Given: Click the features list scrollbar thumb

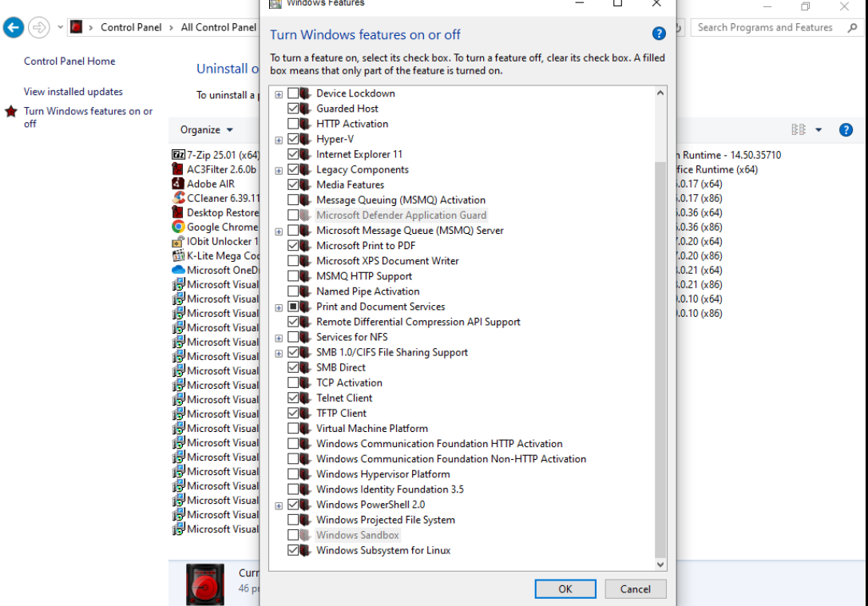Looking at the screenshot, I should pos(660,360).
